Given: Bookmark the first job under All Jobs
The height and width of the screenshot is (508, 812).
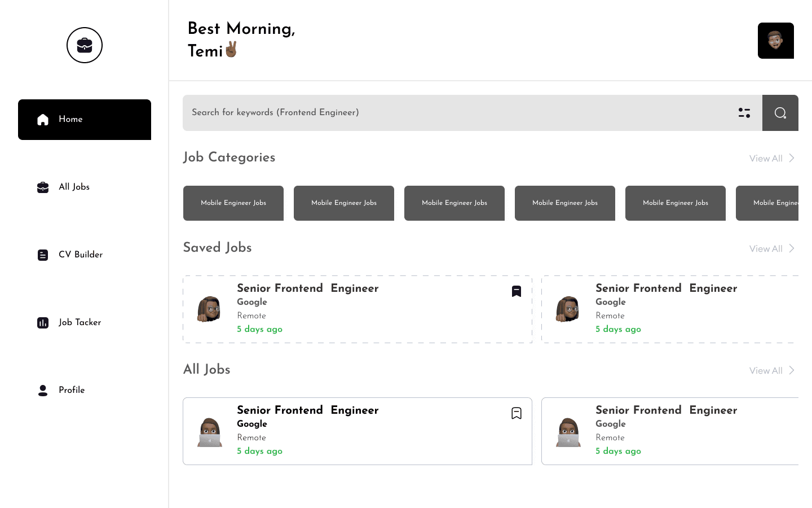Looking at the screenshot, I should [x=516, y=413].
